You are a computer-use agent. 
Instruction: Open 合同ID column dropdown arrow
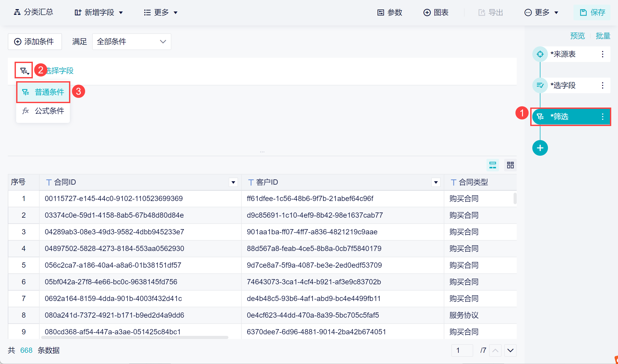coord(233,182)
